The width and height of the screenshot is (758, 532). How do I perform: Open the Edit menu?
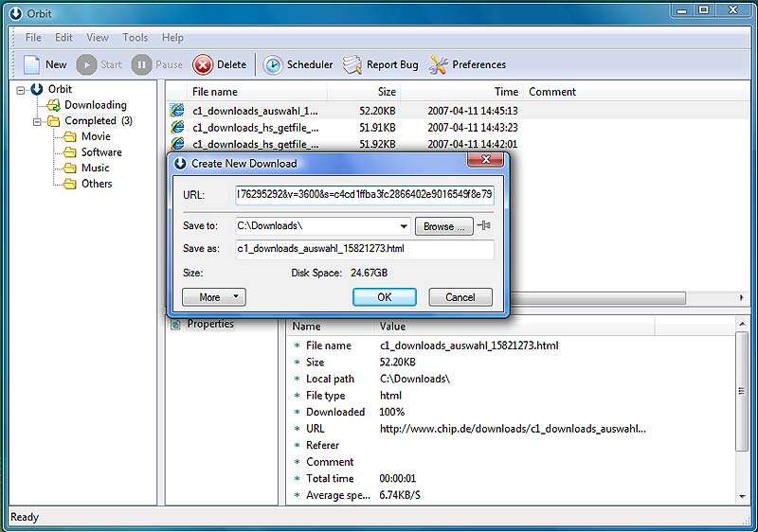point(63,38)
